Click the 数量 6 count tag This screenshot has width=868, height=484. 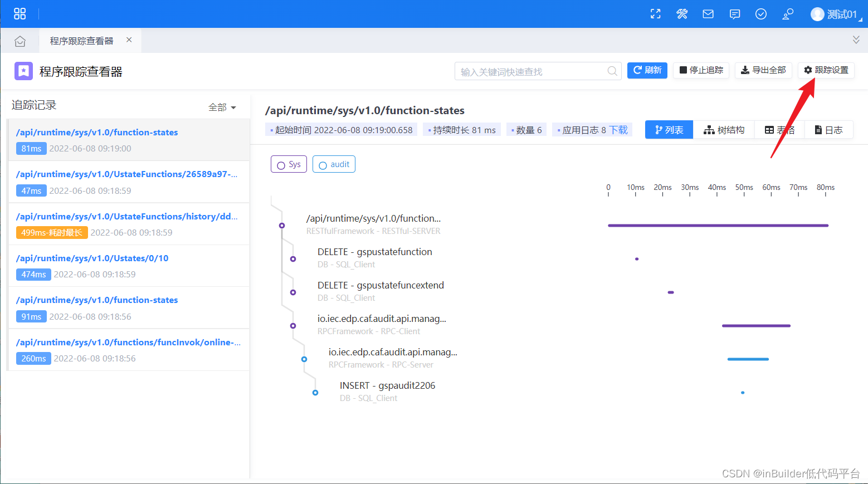point(526,130)
